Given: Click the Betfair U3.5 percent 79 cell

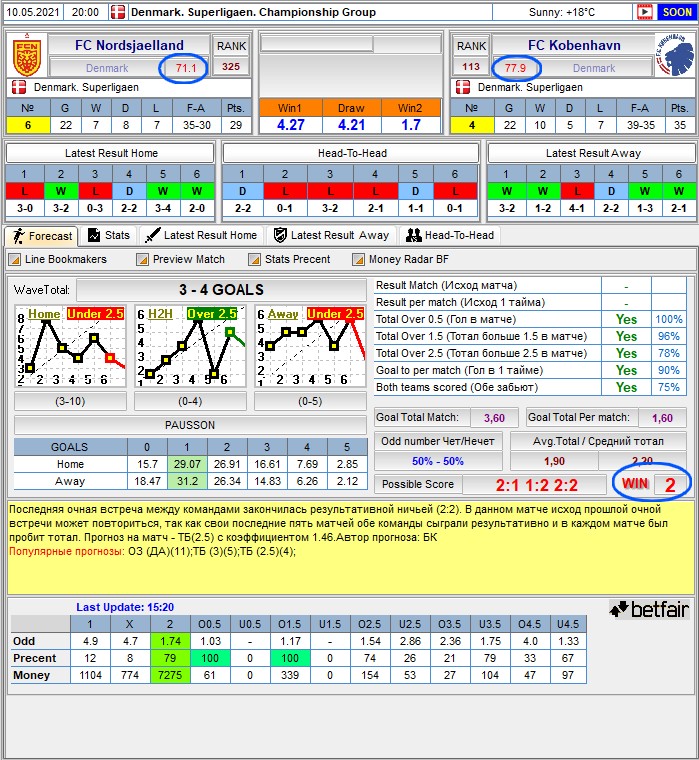Looking at the screenshot, I should coord(490,658).
